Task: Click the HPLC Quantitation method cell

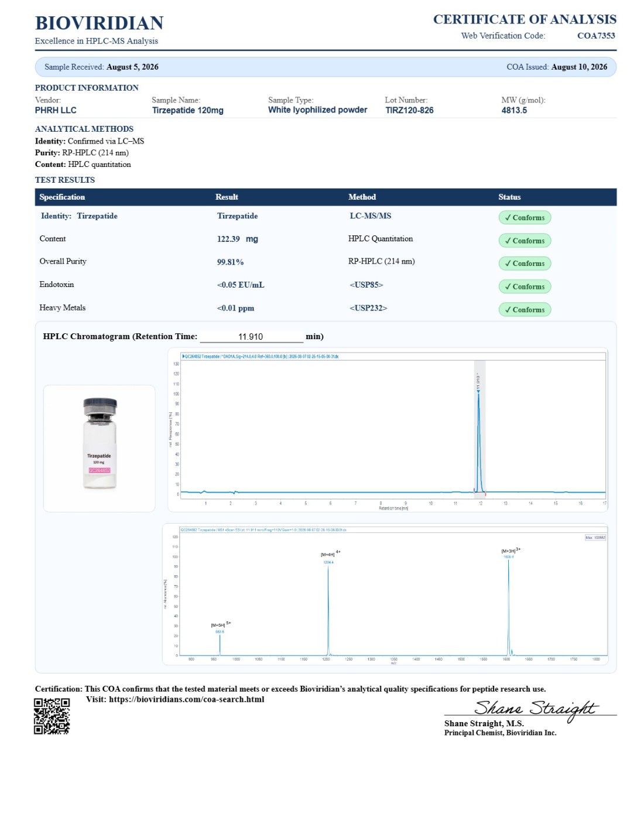Action: point(381,239)
